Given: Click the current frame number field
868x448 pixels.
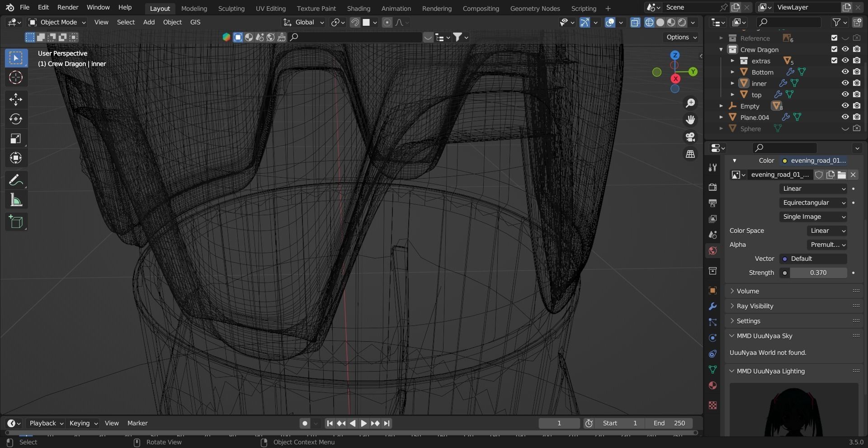Looking at the screenshot, I should click(559, 423).
